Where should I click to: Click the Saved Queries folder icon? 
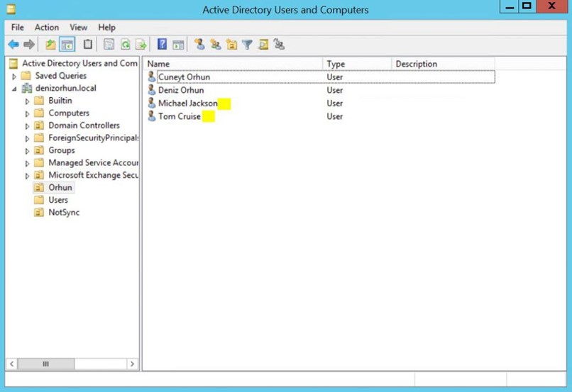click(x=26, y=76)
